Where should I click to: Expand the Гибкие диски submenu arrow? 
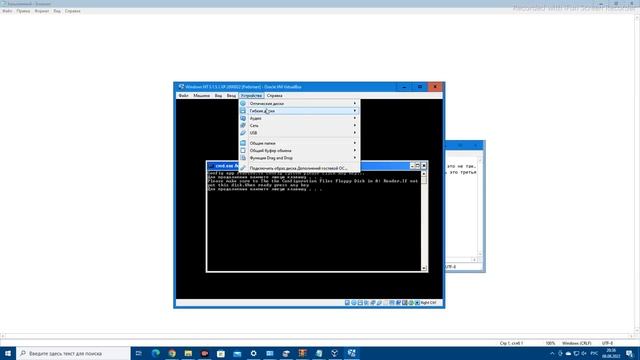[x=355, y=111]
